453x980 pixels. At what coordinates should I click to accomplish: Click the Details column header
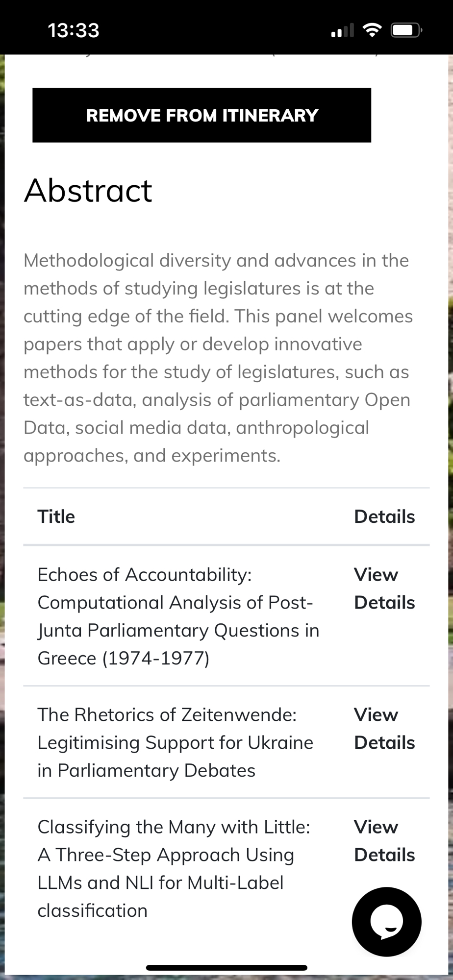(x=384, y=516)
